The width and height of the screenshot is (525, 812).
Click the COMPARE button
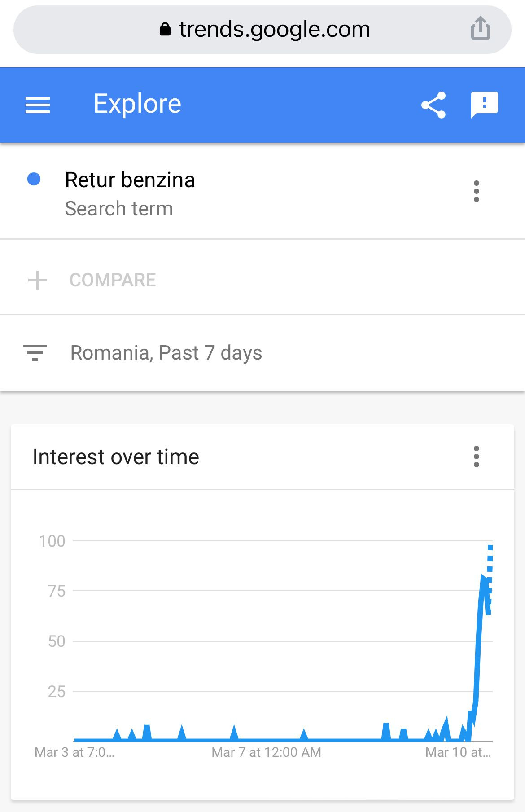pos(113,280)
